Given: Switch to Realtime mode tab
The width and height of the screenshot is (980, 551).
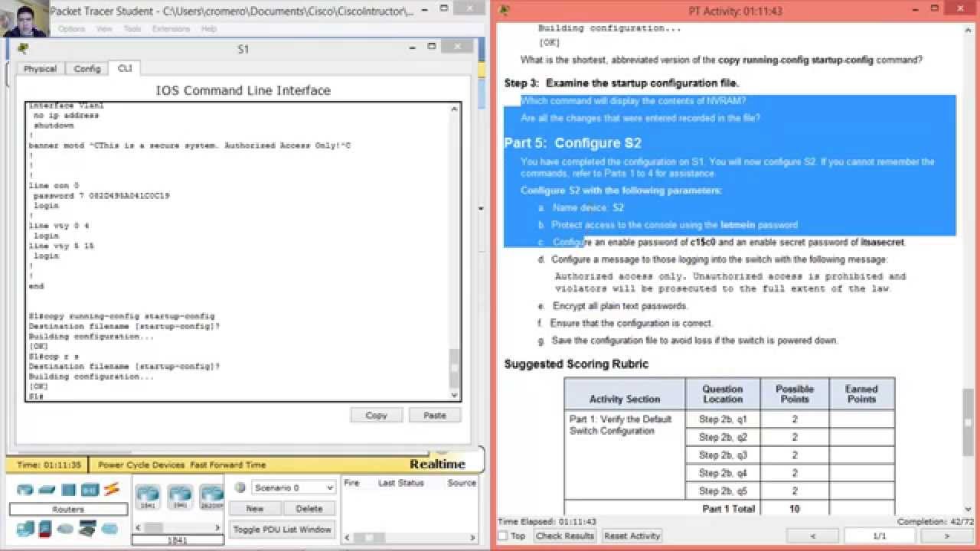Looking at the screenshot, I should 437,465.
